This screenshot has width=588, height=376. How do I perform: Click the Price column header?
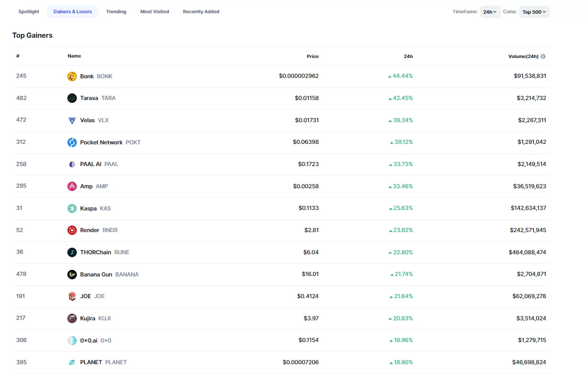pos(312,57)
